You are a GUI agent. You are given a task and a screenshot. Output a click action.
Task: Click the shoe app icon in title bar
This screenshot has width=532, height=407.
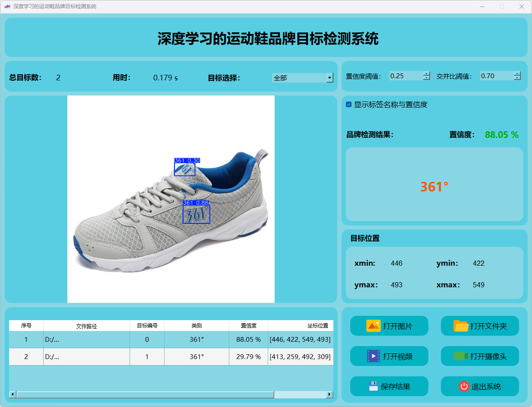pos(7,6)
